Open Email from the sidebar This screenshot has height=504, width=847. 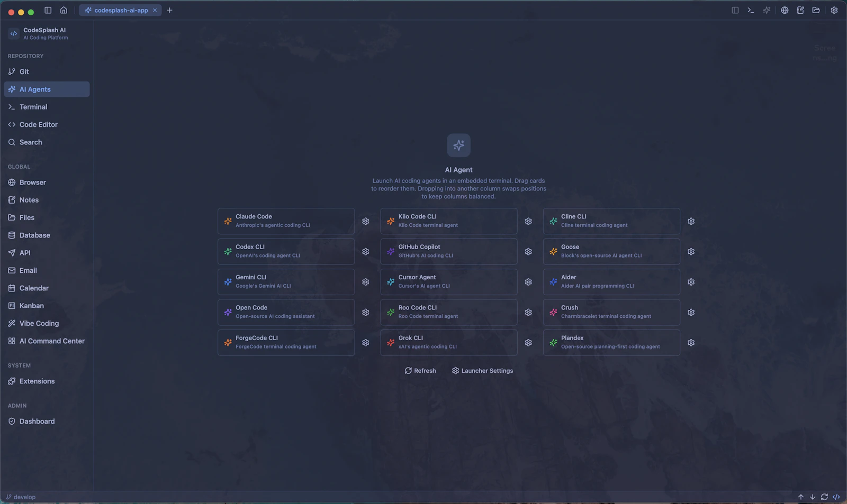tap(47, 270)
